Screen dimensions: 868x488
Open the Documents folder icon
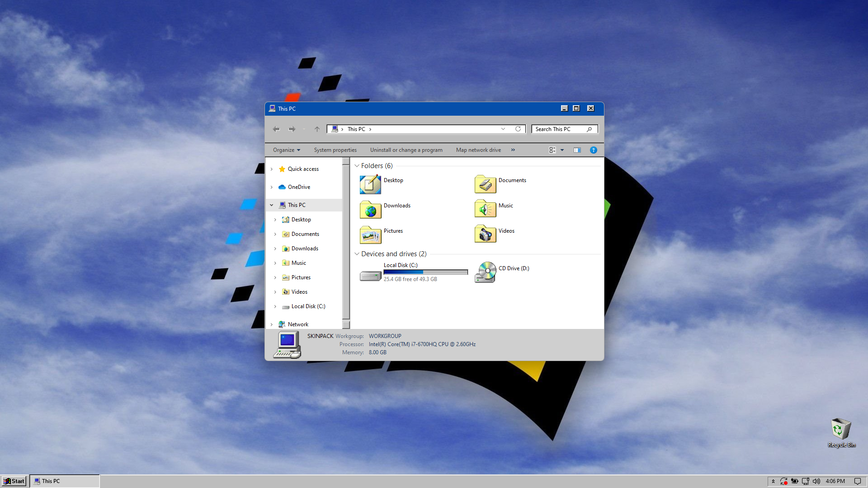[x=485, y=184]
